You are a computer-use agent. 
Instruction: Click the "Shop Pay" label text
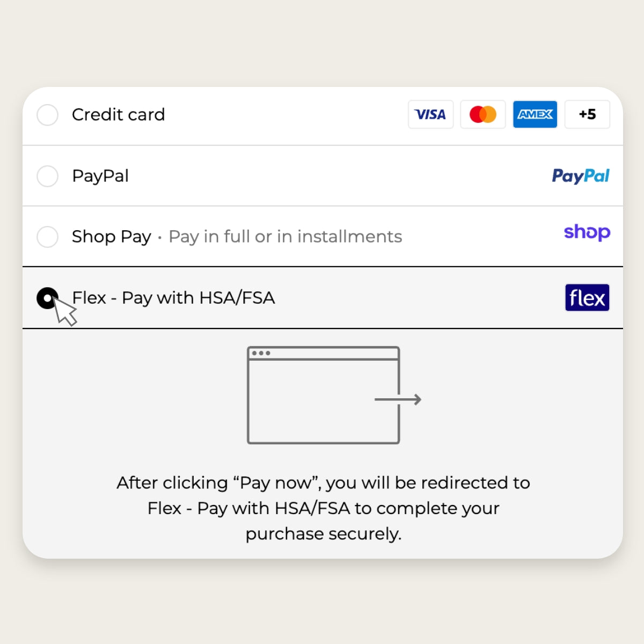[112, 237]
